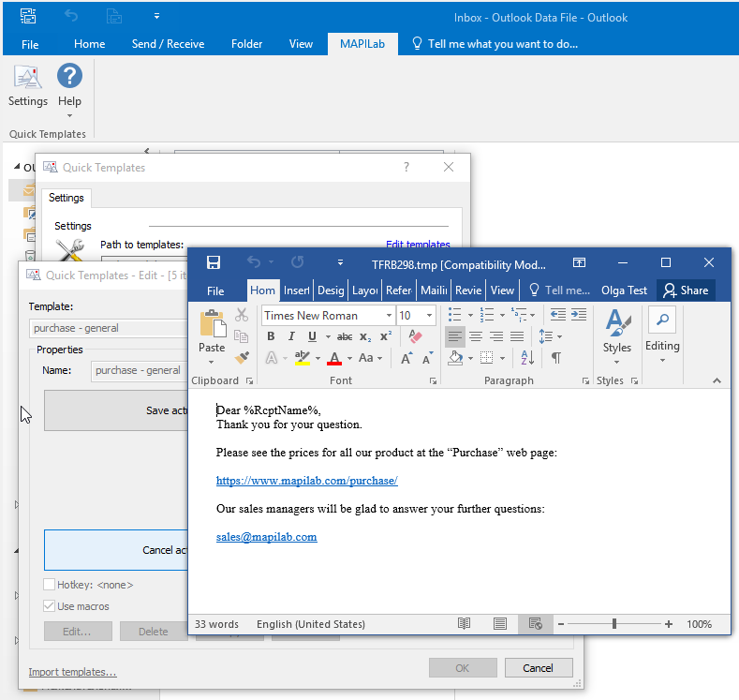The width and height of the screenshot is (739, 700).
Task: Decrease paragraph indent
Action: tap(558, 315)
